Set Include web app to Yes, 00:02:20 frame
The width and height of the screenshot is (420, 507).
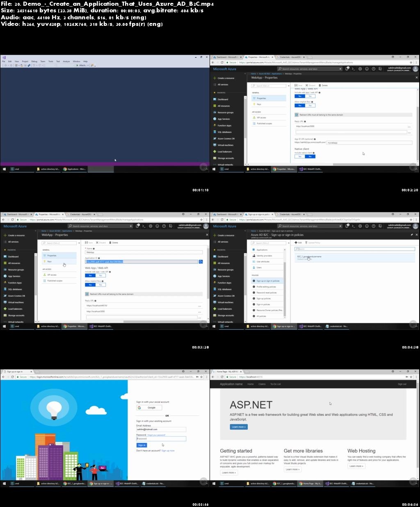300,96
